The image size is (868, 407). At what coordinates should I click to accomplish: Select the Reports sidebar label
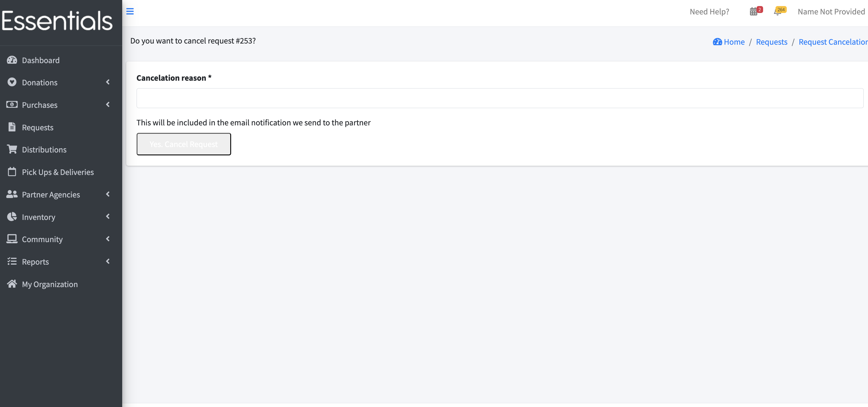(x=35, y=262)
